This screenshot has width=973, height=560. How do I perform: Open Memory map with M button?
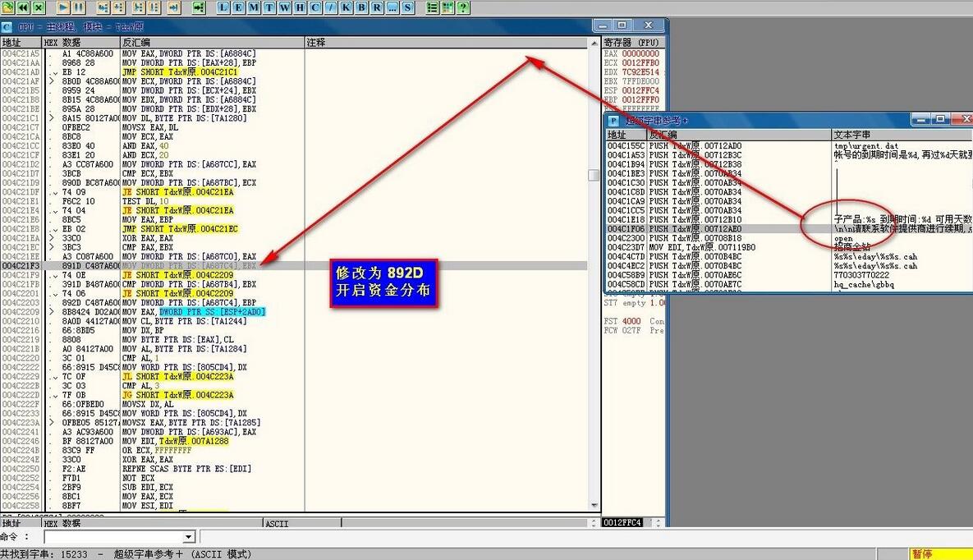coord(254,7)
